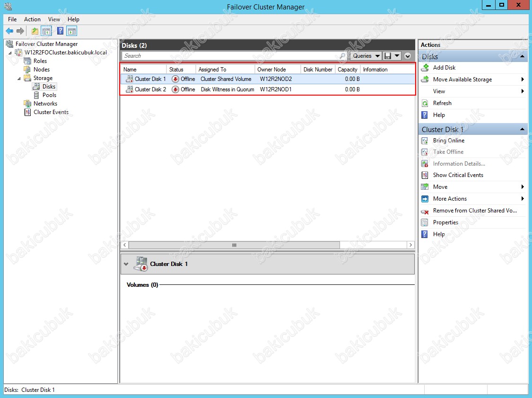Click the Refresh action
Screen dimensions: 532x398
442,103
